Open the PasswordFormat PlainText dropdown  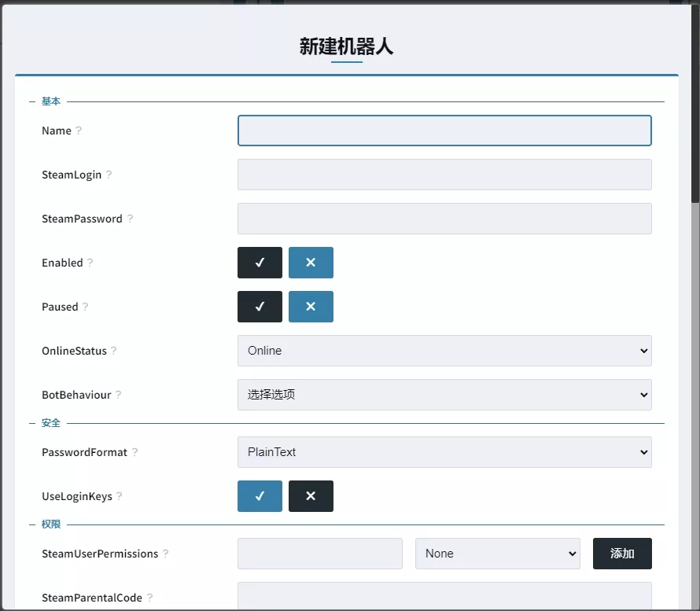coord(444,452)
